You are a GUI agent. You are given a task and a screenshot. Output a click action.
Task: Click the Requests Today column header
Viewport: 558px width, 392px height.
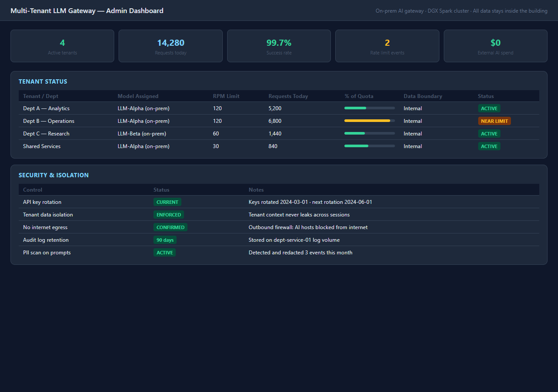(288, 96)
